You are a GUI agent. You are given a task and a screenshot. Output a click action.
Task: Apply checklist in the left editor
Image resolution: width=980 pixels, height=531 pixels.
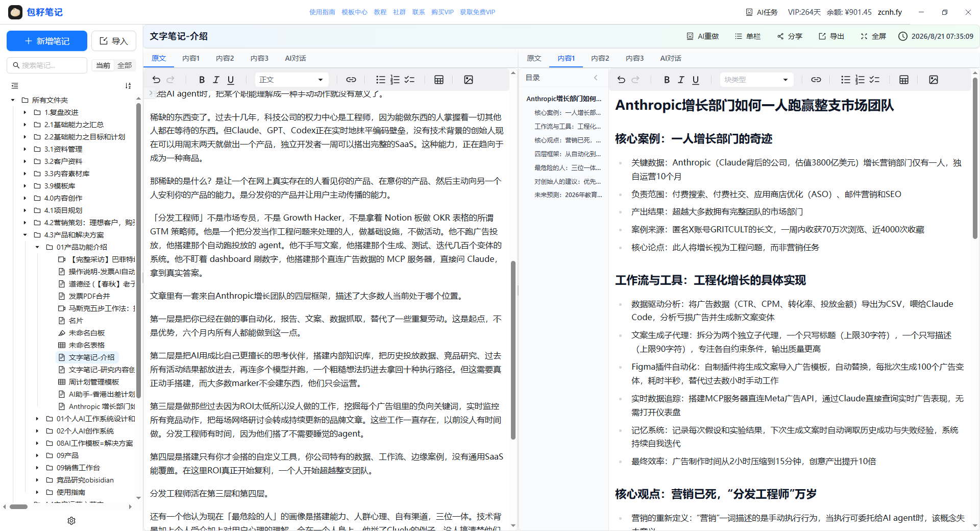(409, 80)
